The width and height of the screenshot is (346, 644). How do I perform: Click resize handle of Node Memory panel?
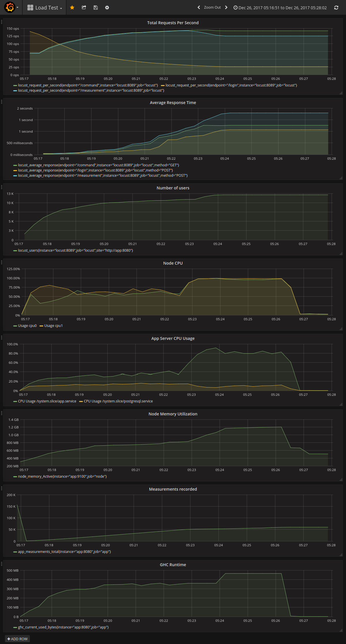click(341, 480)
